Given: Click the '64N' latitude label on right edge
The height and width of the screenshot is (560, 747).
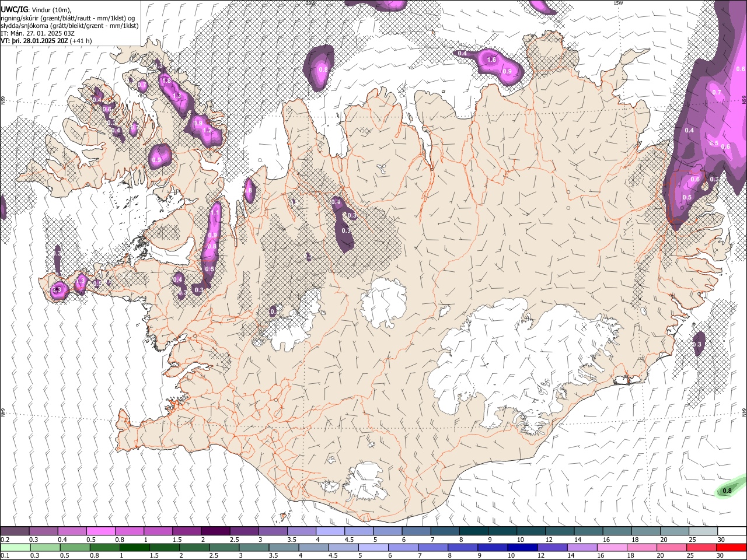Looking at the screenshot, I should coord(744,412).
